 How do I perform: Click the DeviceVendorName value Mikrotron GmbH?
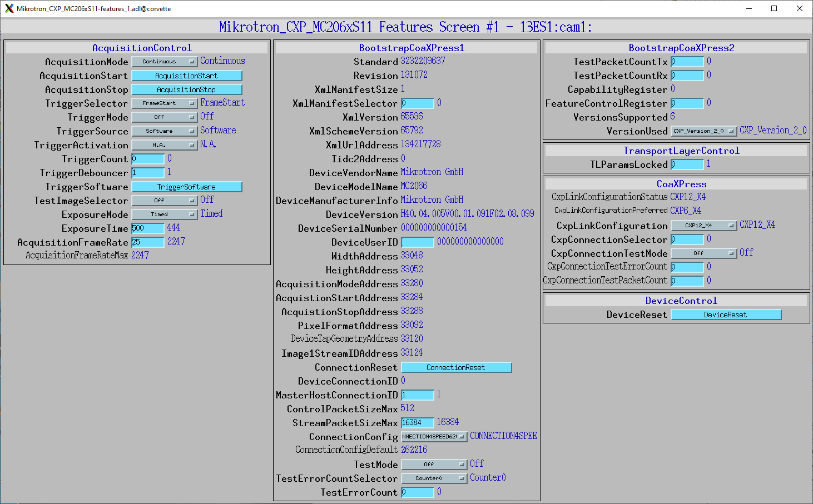pos(432,172)
